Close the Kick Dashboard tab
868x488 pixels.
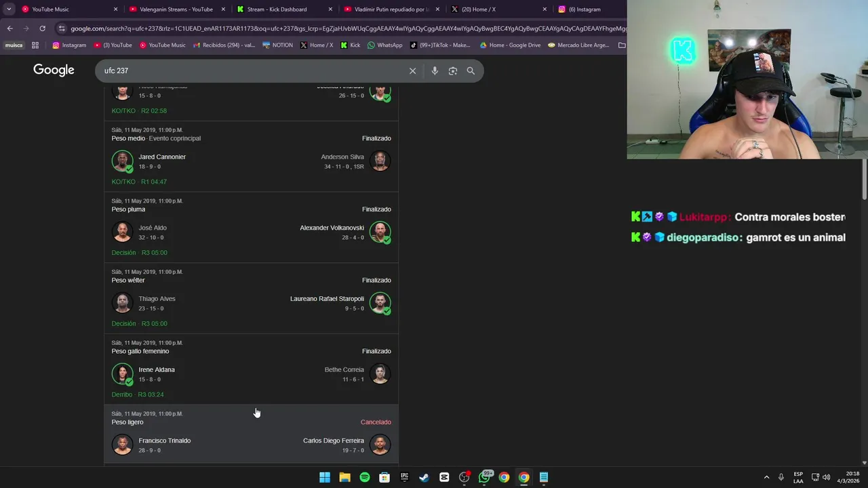[x=330, y=9]
